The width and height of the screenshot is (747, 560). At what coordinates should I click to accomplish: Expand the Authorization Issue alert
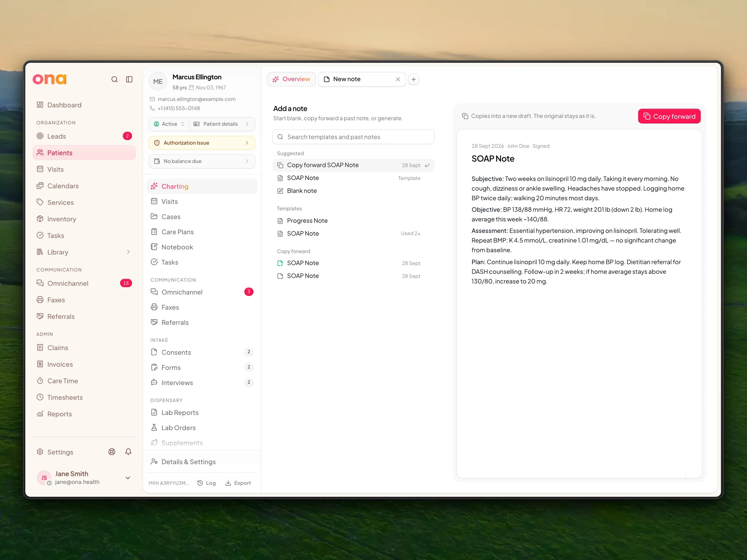coord(202,143)
